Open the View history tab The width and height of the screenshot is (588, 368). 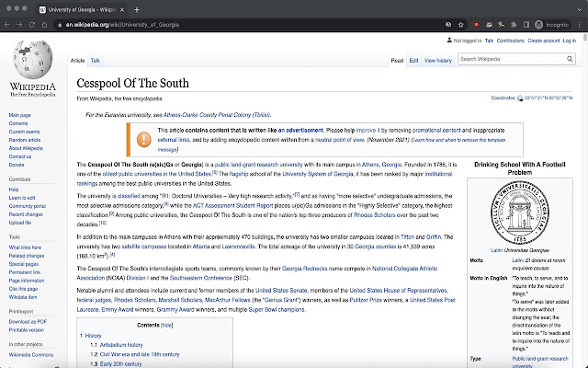[x=438, y=61]
